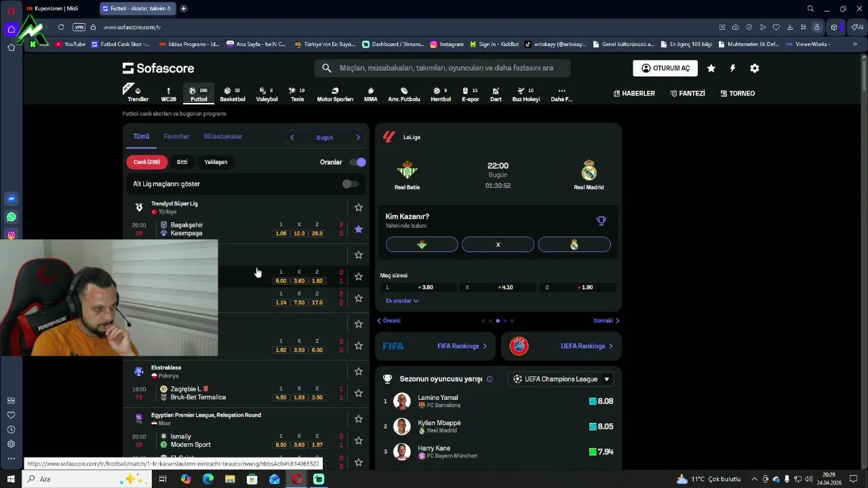This screenshot has height=488, width=868.
Task: Pick X draw prediction button
Action: [x=498, y=245]
